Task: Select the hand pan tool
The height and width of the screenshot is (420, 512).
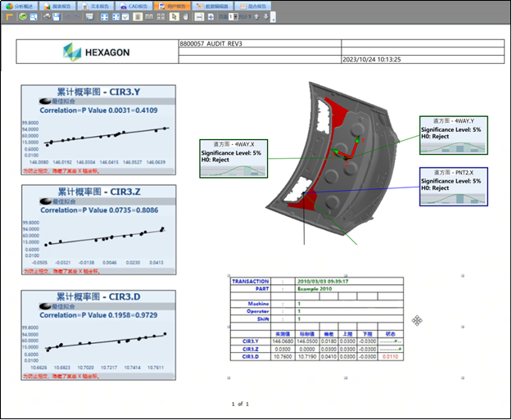Action: [185, 17]
